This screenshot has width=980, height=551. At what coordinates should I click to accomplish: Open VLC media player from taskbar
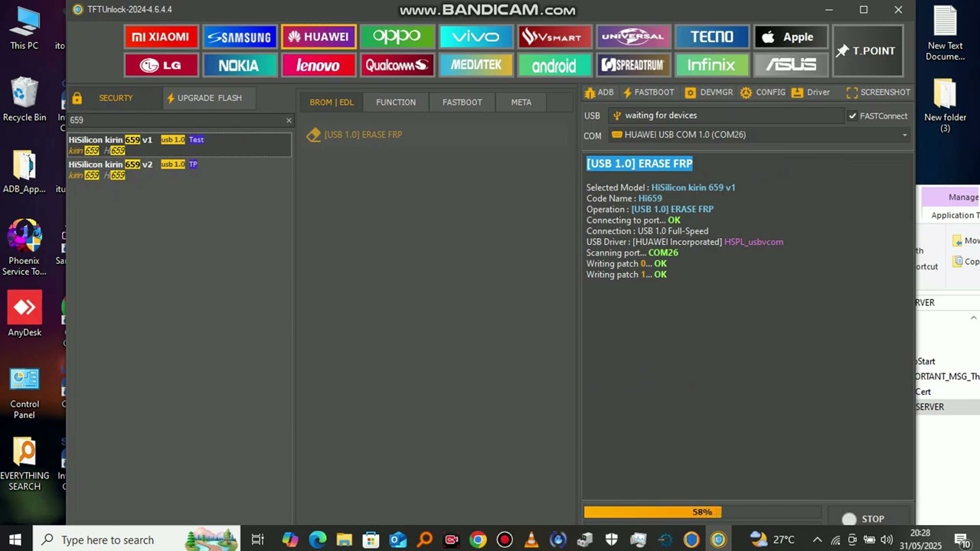(x=531, y=540)
